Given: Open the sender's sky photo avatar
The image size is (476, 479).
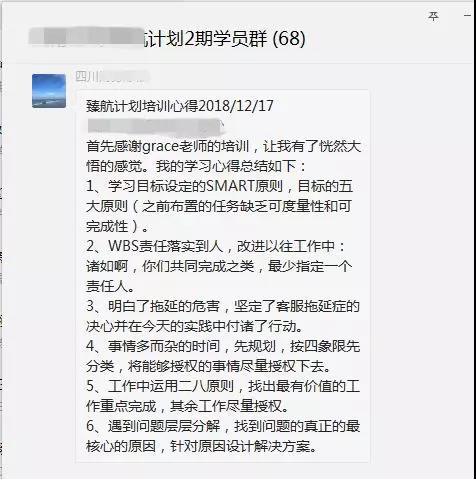Looking at the screenshot, I should coord(49,91).
